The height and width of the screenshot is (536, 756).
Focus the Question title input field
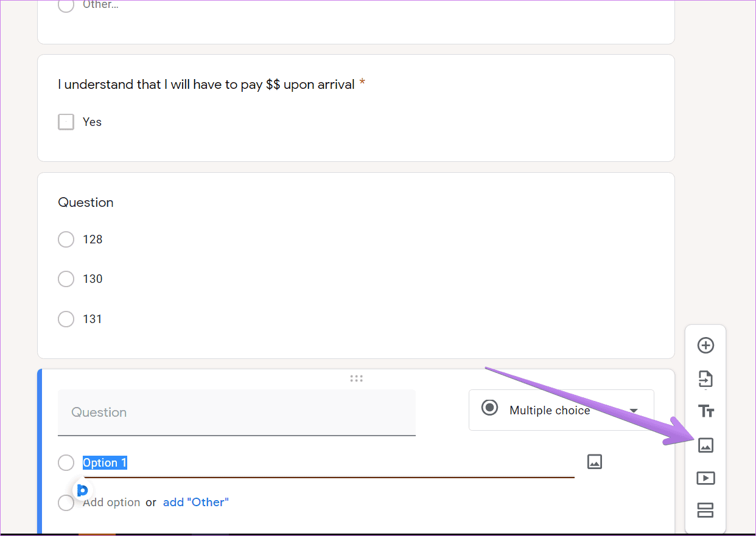click(x=237, y=412)
